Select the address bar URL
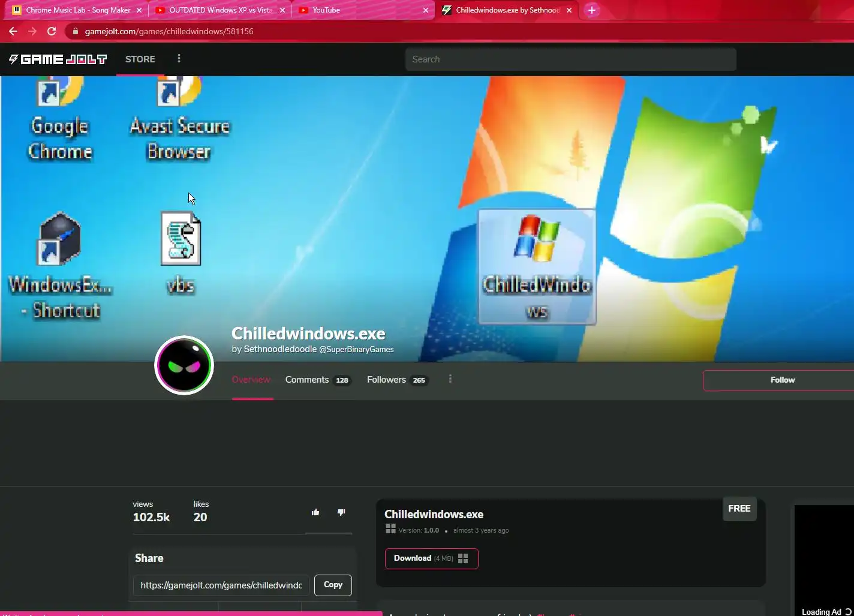The width and height of the screenshot is (854, 616). click(x=169, y=31)
